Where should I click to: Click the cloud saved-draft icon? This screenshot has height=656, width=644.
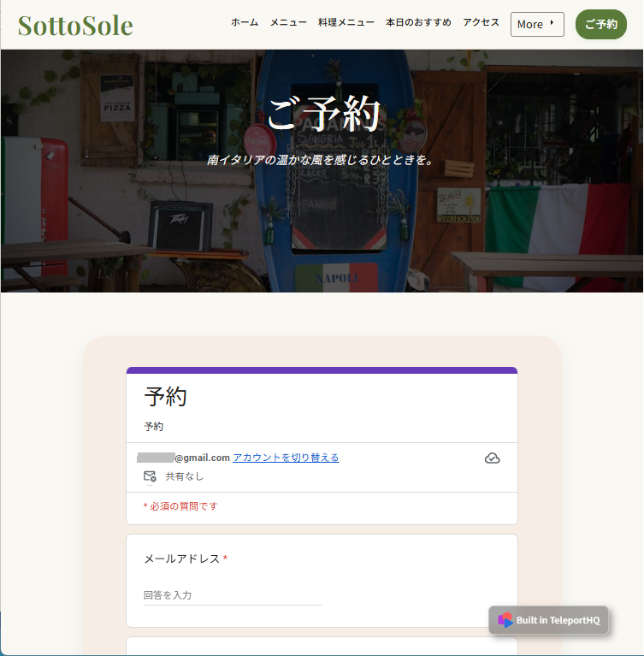coord(492,458)
